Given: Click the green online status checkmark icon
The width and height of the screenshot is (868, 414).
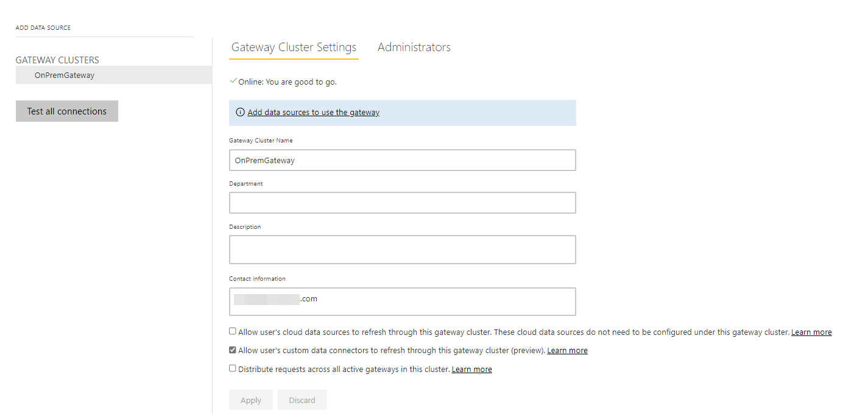Looking at the screenshot, I should pyautogui.click(x=233, y=81).
